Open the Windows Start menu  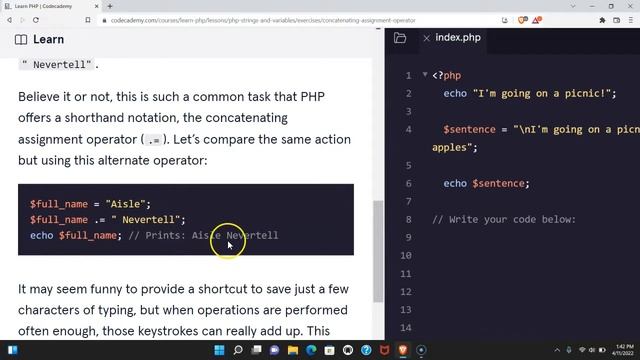(219, 350)
